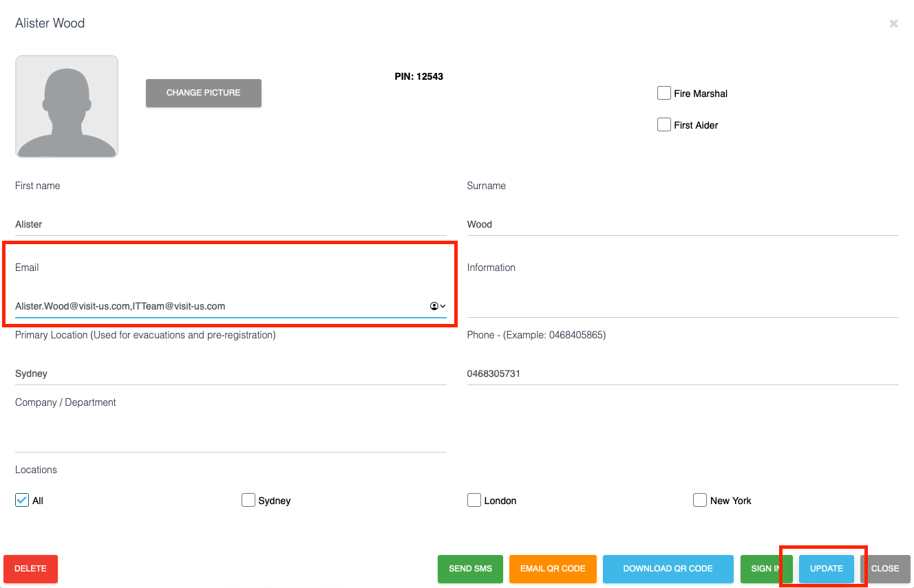This screenshot has width=914, height=588.
Task: Uncheck the All locations checkbox
Action: pos(22,500)
